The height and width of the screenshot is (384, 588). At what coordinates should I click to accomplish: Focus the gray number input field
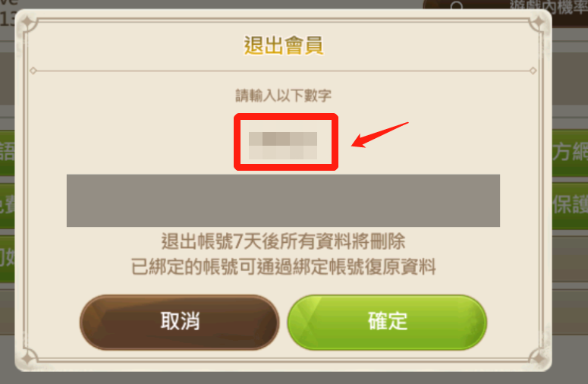(x=283, y=200)
